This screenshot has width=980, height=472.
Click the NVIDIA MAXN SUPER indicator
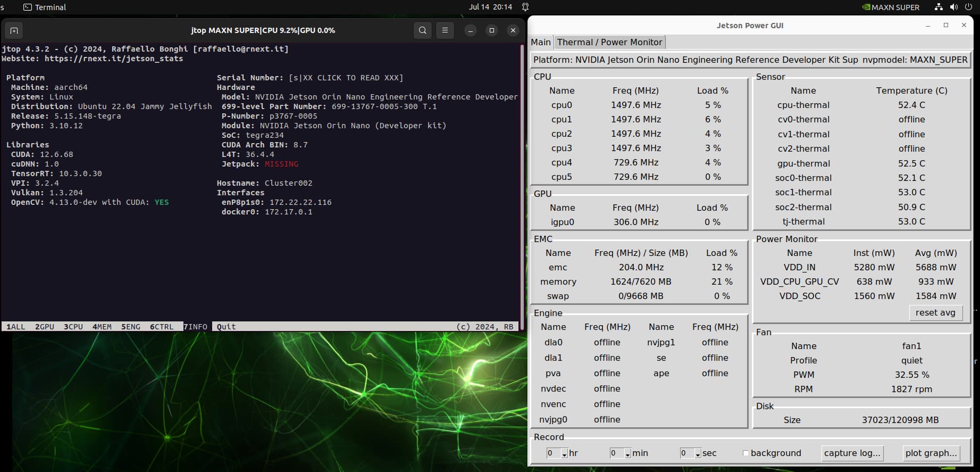coord(891,7)
